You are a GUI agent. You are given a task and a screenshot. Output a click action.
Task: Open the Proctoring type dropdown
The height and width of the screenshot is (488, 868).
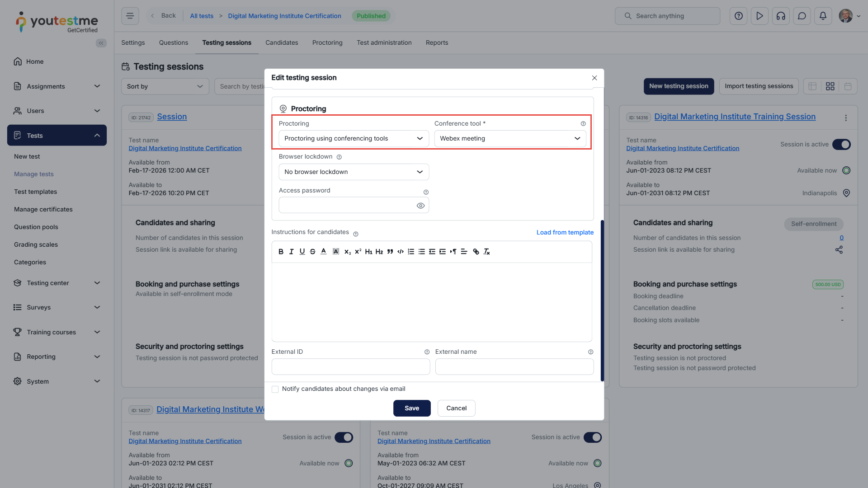[x=354, y=139]
